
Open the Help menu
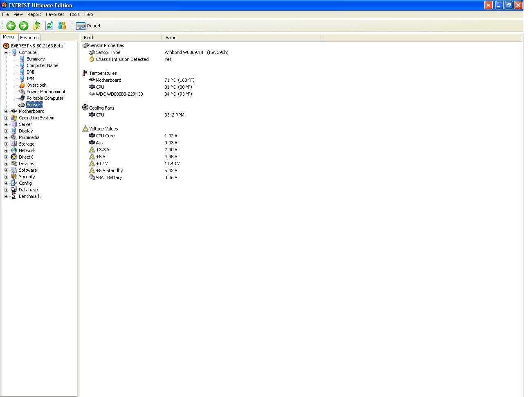pyautogui.click(x=89, y=14)
